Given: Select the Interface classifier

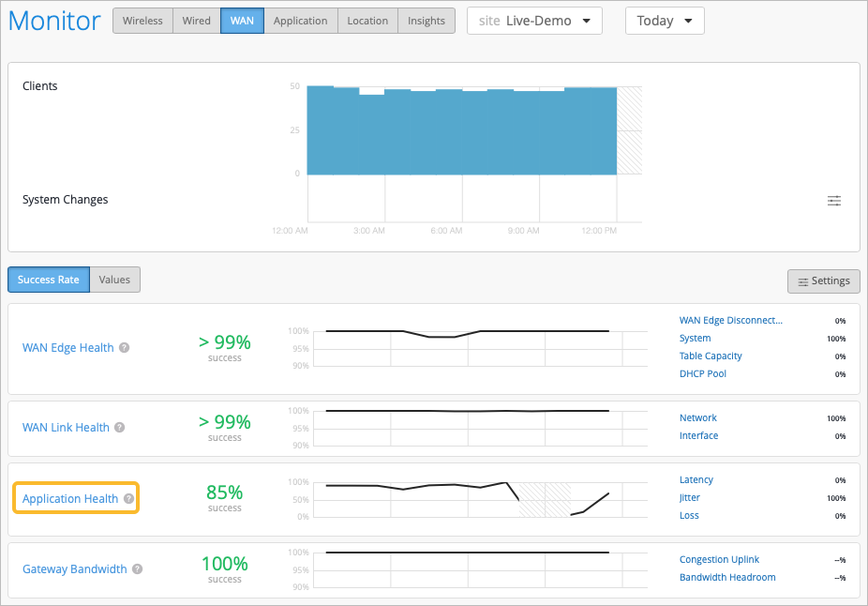Looking at the screenshot, I should [698, 435].
